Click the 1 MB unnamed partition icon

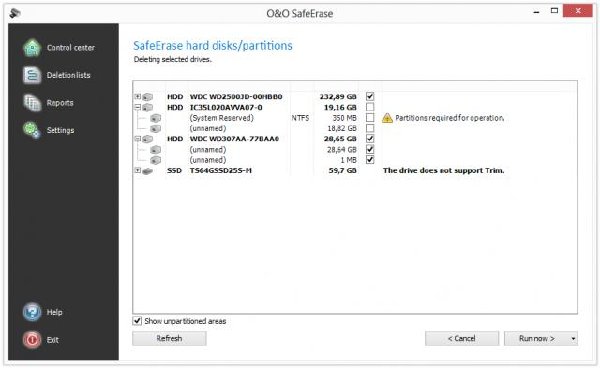[155, 160]
